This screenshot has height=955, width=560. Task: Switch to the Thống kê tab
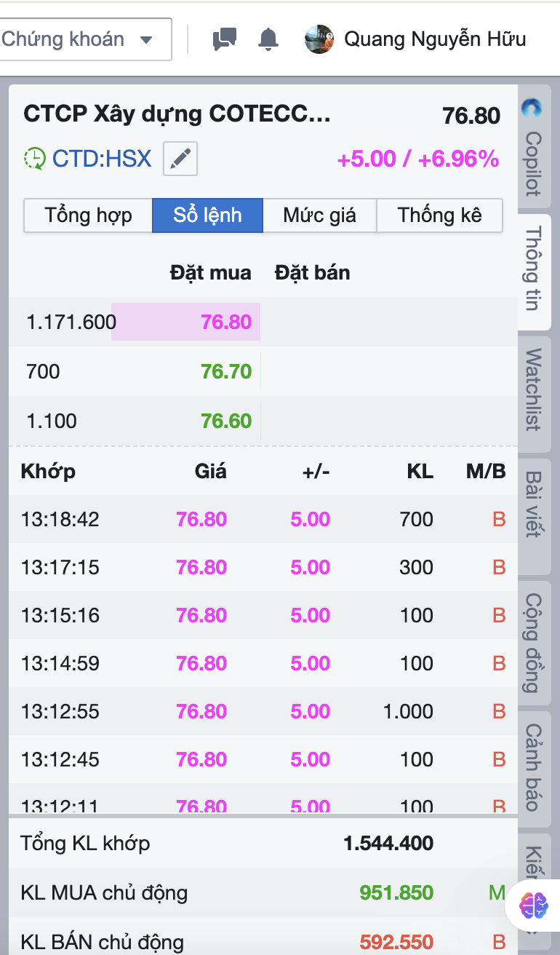[439, 215]
